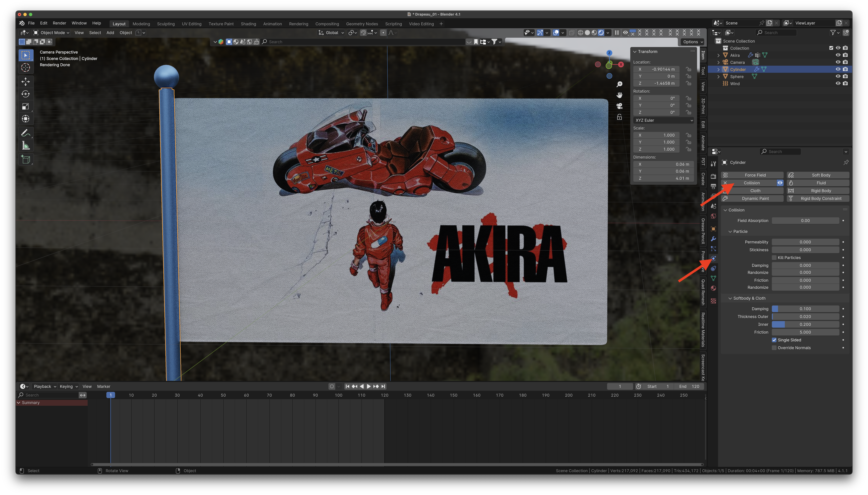
Task: Open the Geometry Nodes workspace tab
Action: 362,24
